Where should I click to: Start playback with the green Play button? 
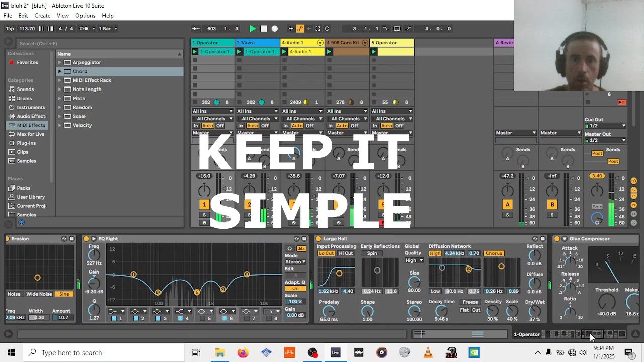tap(253, 29)
